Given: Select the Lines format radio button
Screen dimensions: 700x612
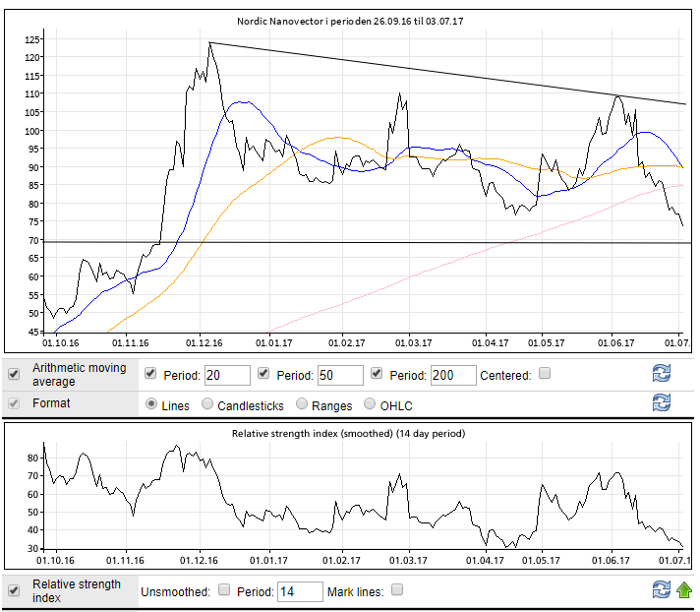Looking at the screenshot, I should click(151, 403).
